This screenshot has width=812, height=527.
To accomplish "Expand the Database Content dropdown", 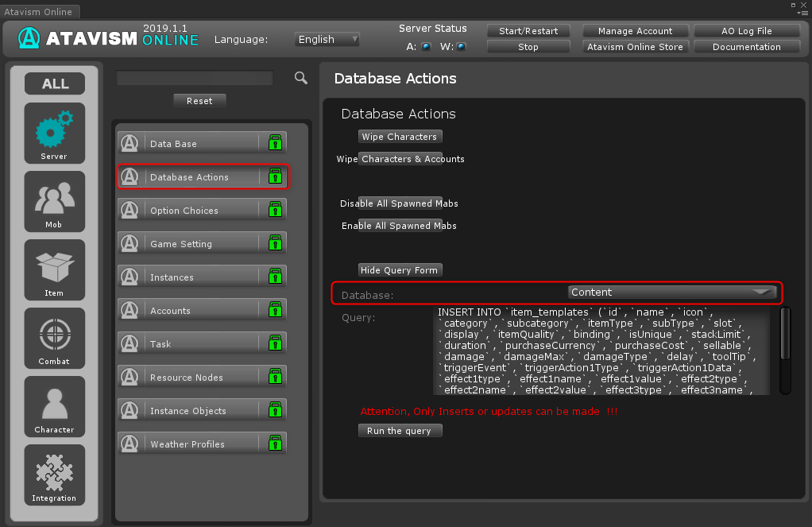I will (671, 293).
